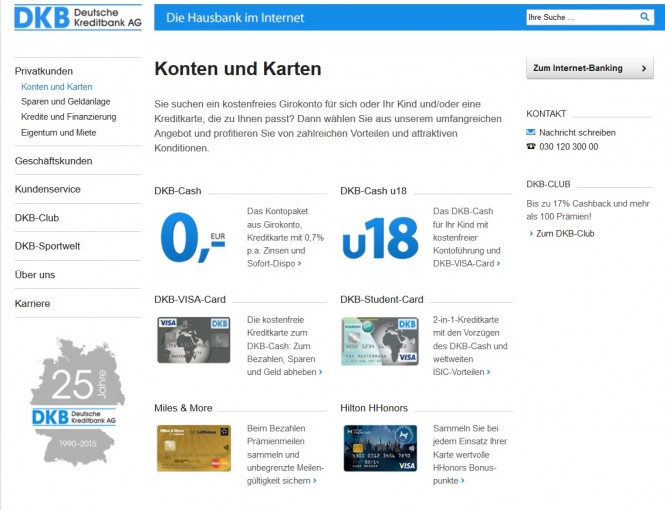
Task: Click the u18 DKB-Cash icon
Action: [x=380, y=238]
